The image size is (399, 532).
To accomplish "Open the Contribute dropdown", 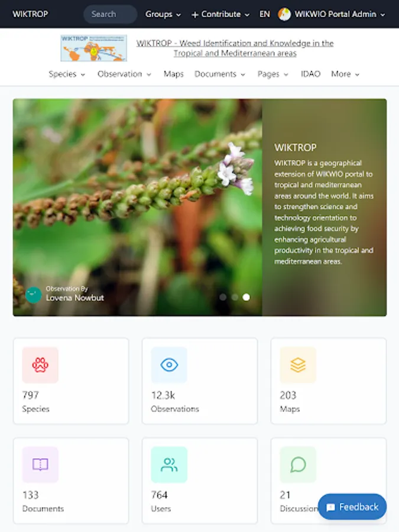I will coord(220,14).
